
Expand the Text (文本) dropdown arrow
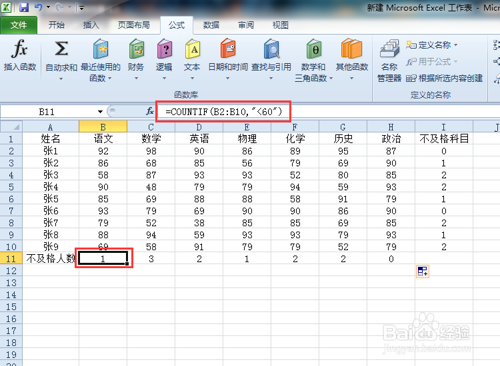coord(192,78)
